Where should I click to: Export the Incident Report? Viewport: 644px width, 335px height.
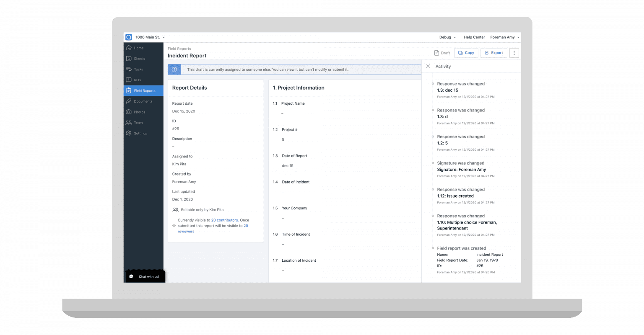[494, 53]
